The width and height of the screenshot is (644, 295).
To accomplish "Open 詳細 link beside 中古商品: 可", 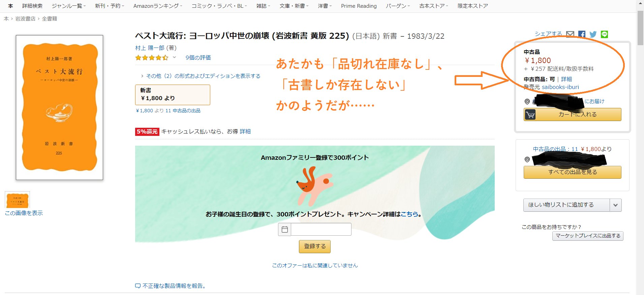I will coord(566,79).
